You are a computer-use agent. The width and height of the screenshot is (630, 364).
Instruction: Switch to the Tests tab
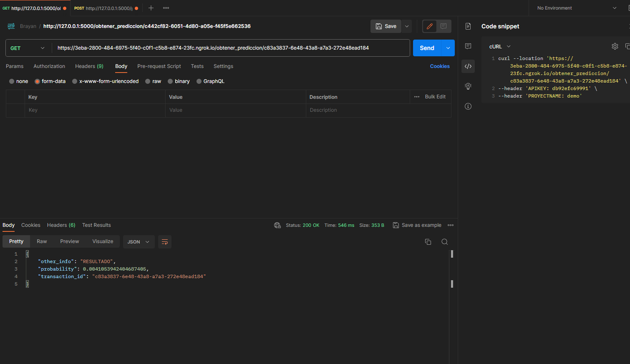tap(197, 66)
